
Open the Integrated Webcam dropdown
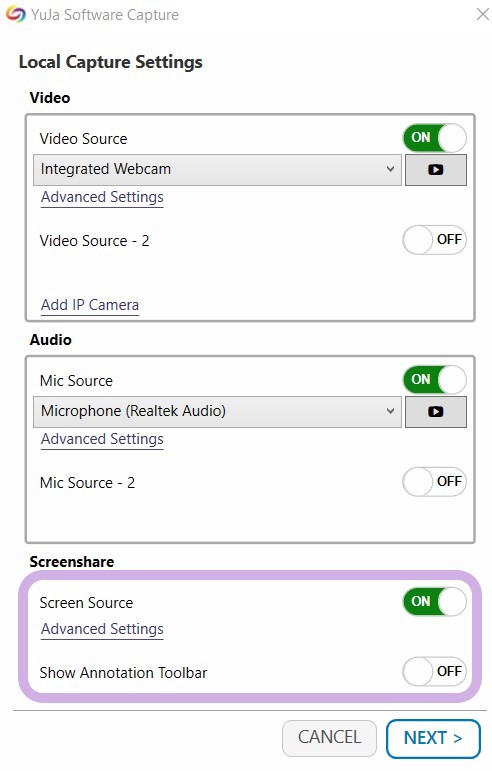click(x=217, y=170)
